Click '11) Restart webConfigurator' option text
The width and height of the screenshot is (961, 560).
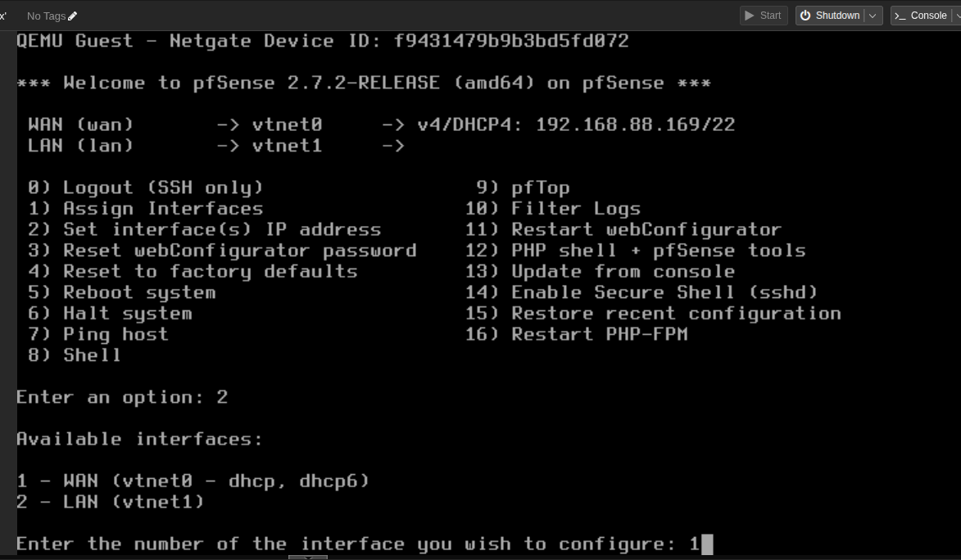click(623, 229)
